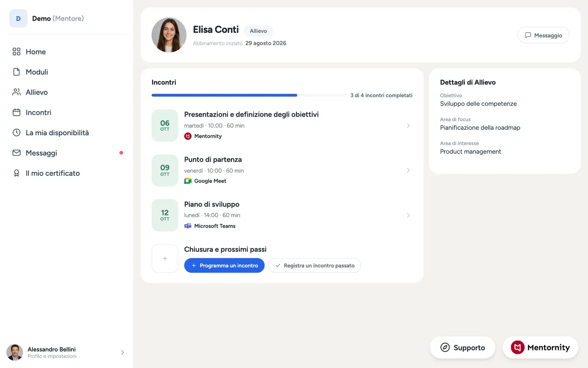
Task: Click the Punto di partenza title
Action: pos(213,159)
